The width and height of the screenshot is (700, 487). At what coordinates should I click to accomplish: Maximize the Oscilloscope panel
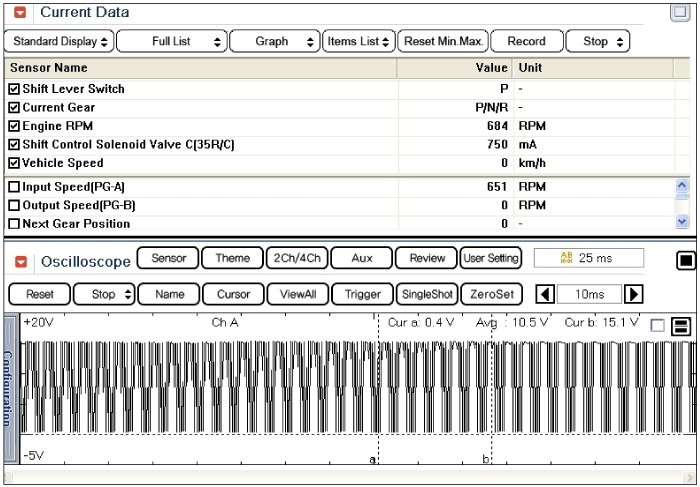686,261
